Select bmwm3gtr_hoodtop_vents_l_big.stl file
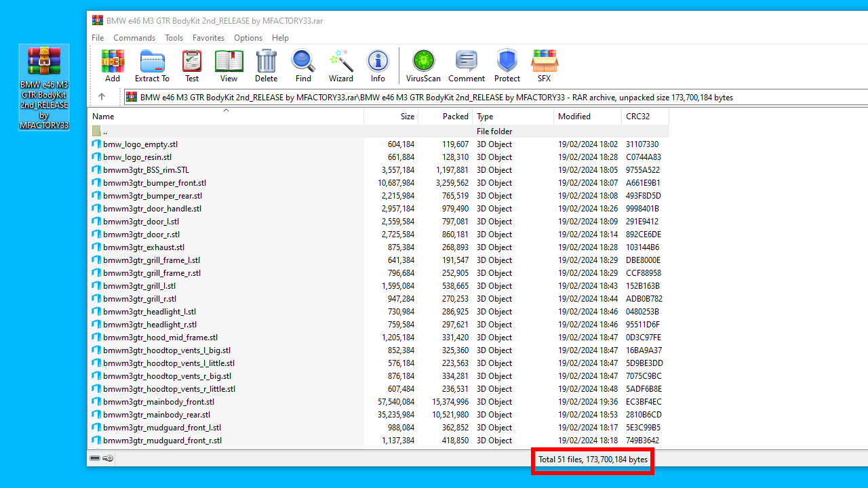868x488 pixels. coord(378,350)
